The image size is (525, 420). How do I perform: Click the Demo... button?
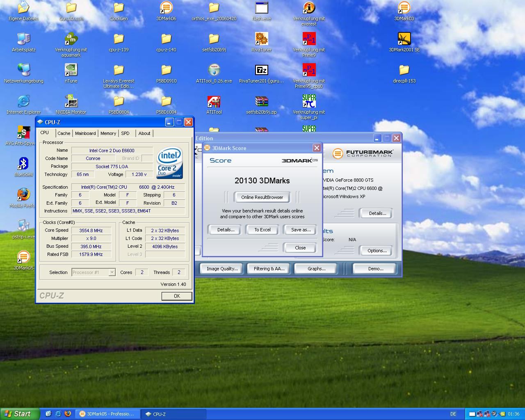[375, 269]
